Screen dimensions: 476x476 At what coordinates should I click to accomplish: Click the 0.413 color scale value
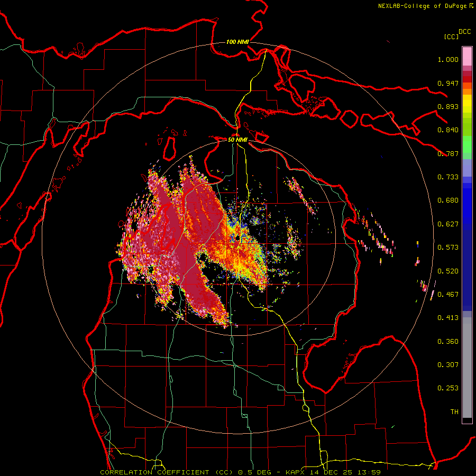(448, 318)
